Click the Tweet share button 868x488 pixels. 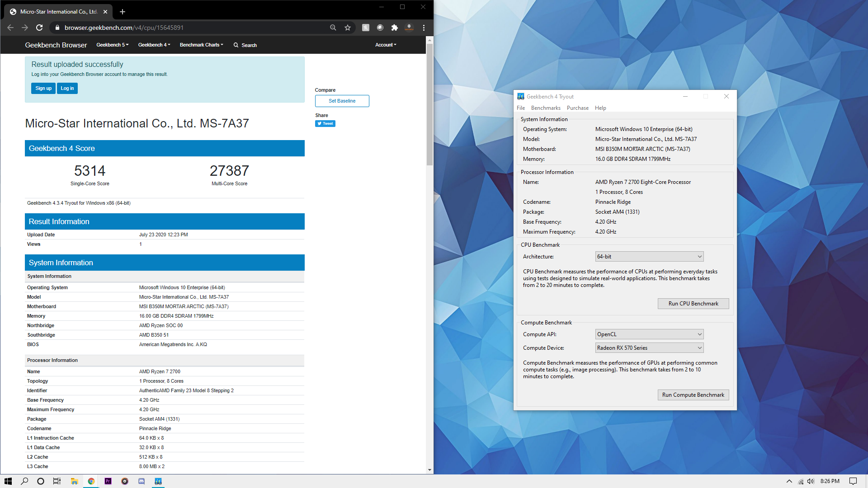[325, 123]
